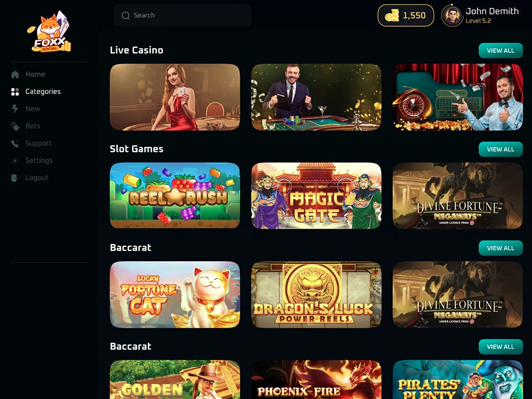Click the Bets tag icon
The image size is (532, 399).
coord(15,126)
